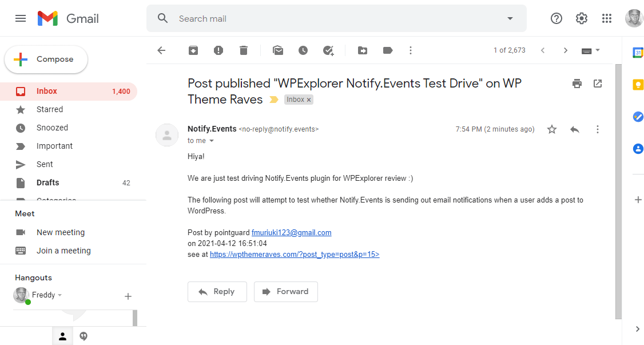Open the Labels icon

(x=388, y=50)
